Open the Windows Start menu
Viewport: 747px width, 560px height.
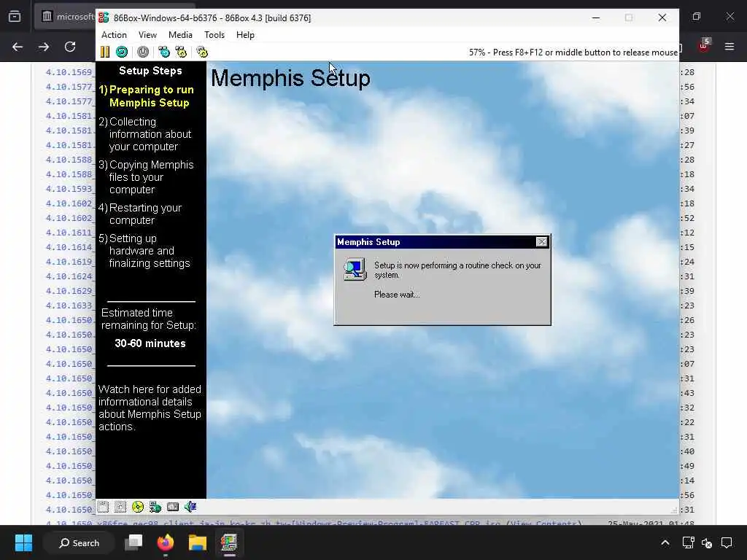pos(23,542)
